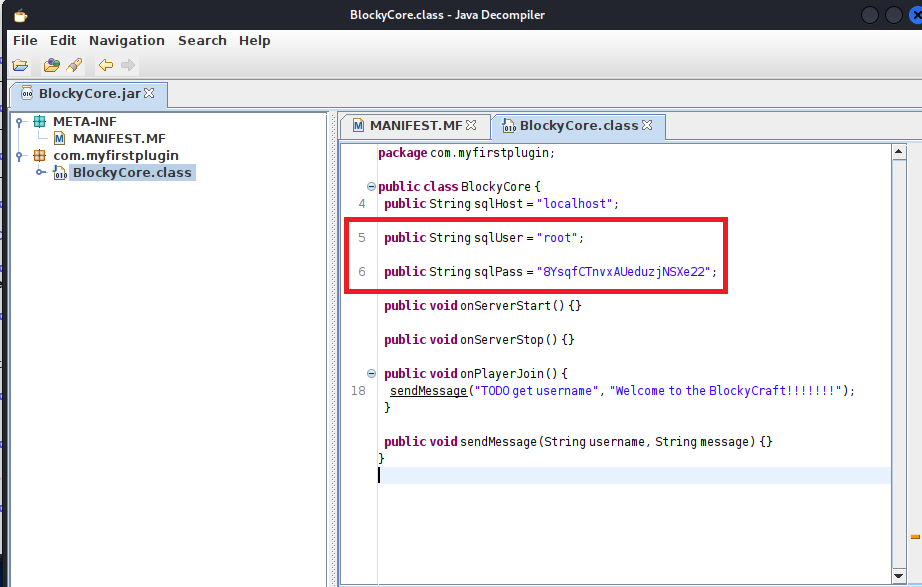Follow the sendMessage method link

(x=428, y=391)
